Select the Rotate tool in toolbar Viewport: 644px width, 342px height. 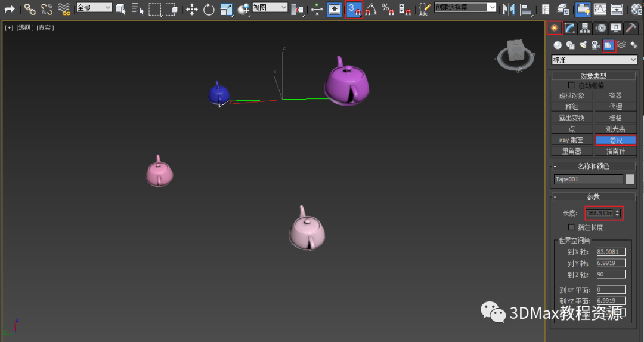pyautogui.click(x=209, y=9)
